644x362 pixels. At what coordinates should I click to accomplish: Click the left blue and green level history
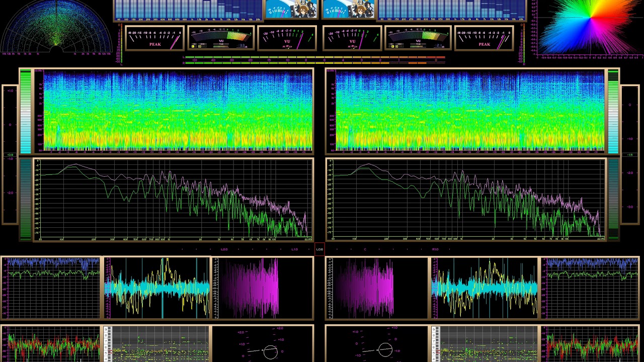tap(51, 288)
